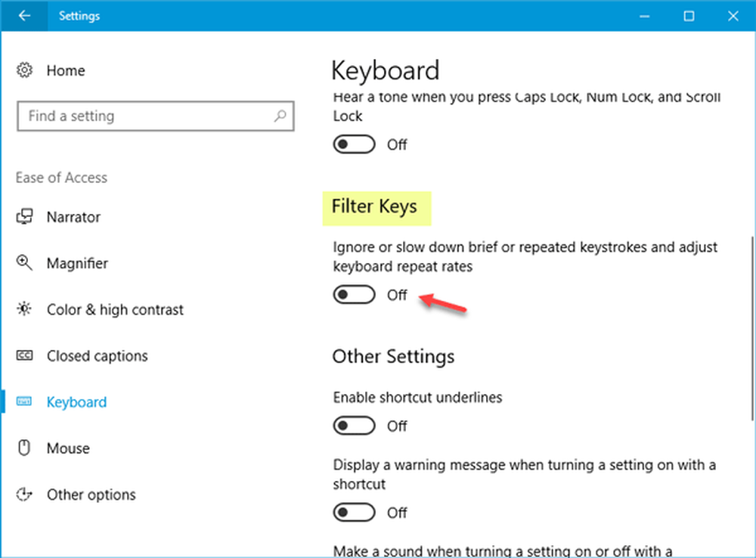
Task: Select the Narrator icon in sidebar
Action: pos(25,217)
